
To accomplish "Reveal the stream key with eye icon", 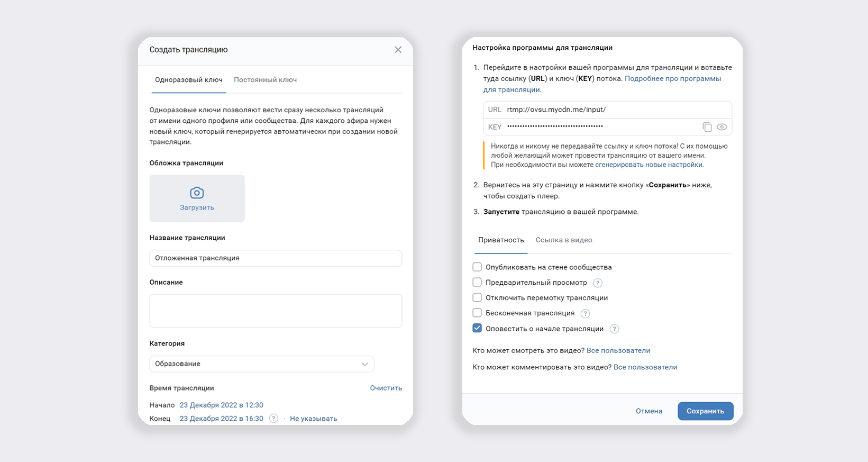I will pyautogui.click(x=721, y=127).
